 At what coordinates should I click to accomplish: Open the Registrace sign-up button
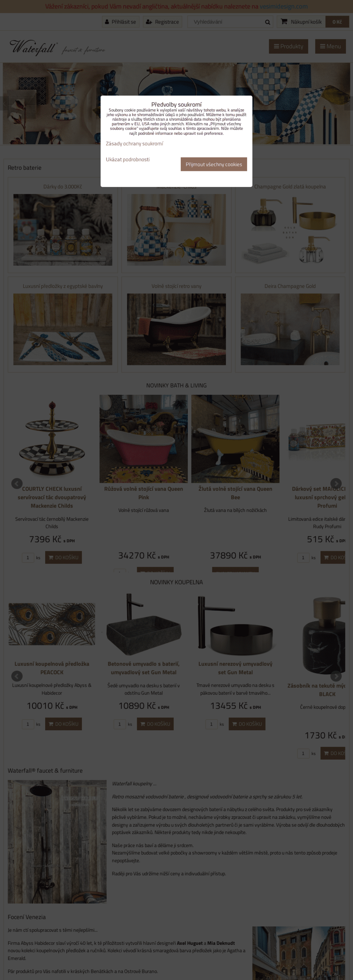162,22
